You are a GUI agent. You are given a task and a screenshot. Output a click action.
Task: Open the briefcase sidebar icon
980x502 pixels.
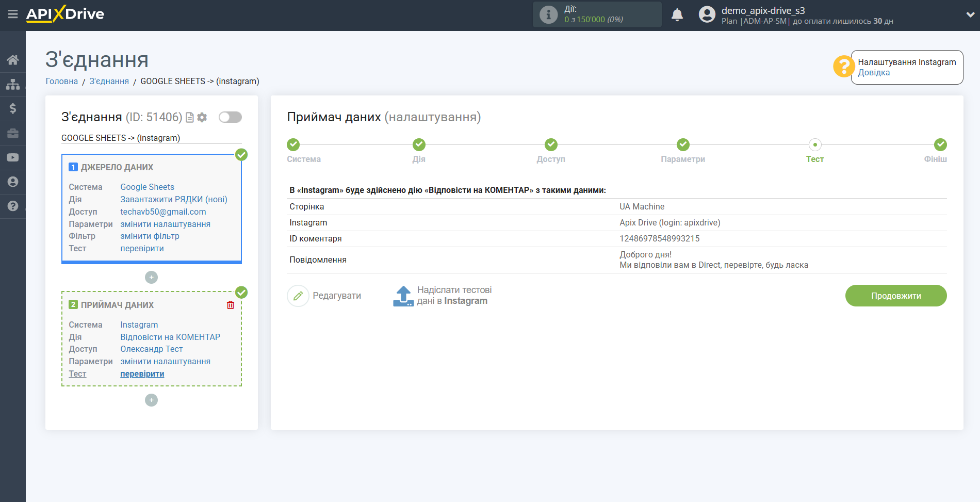(13, 133)
